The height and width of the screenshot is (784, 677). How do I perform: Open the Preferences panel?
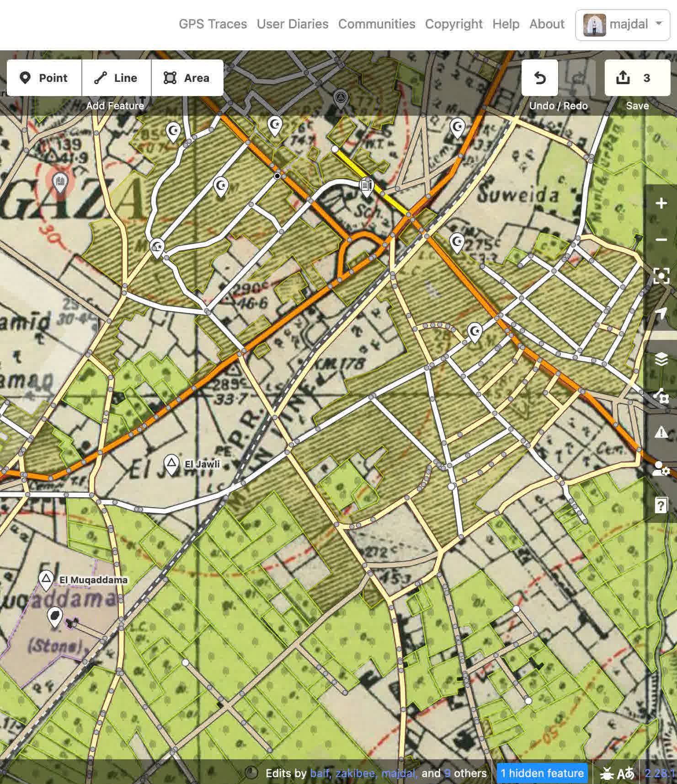661,469
